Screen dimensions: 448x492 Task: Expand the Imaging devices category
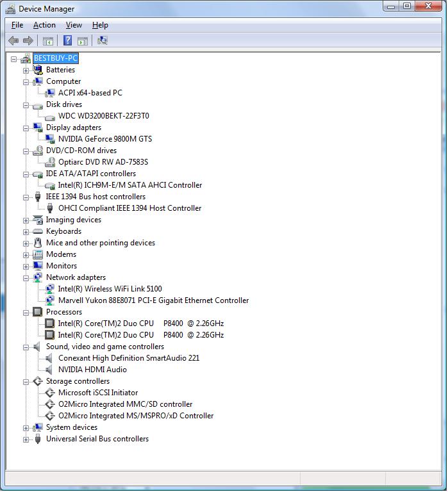[26, 220]
